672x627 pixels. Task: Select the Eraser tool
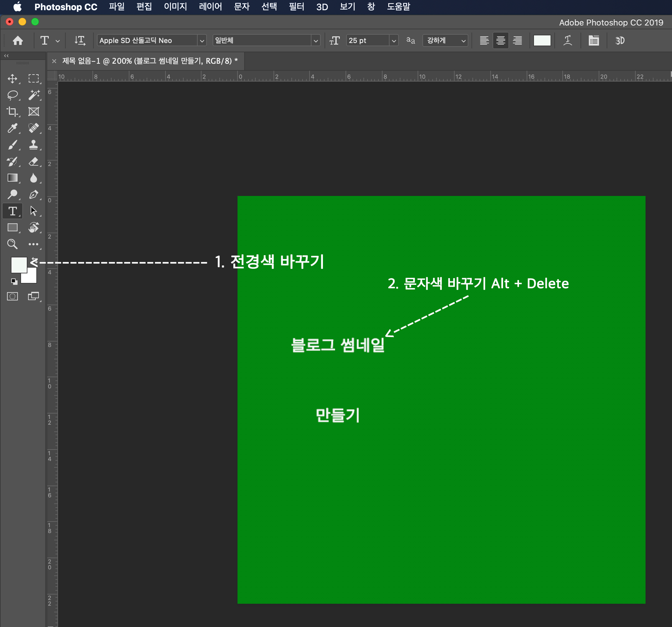[x=33, y=162]
